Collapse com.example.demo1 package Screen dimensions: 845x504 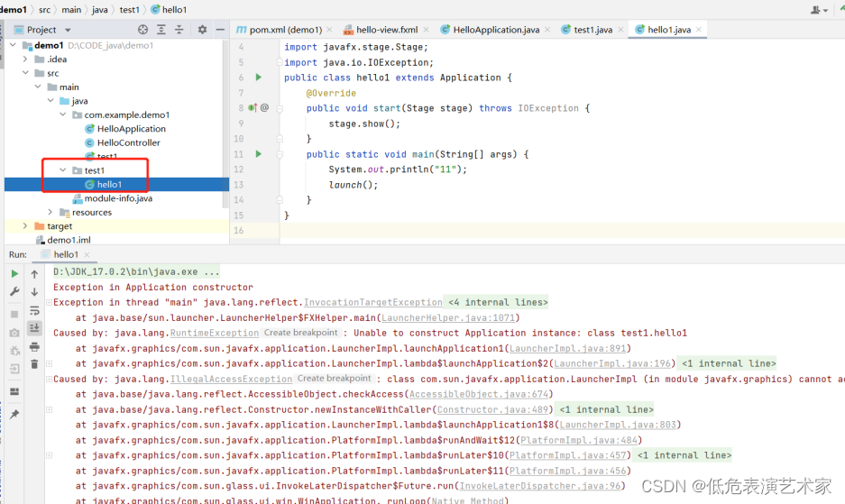tap(62, 115)
